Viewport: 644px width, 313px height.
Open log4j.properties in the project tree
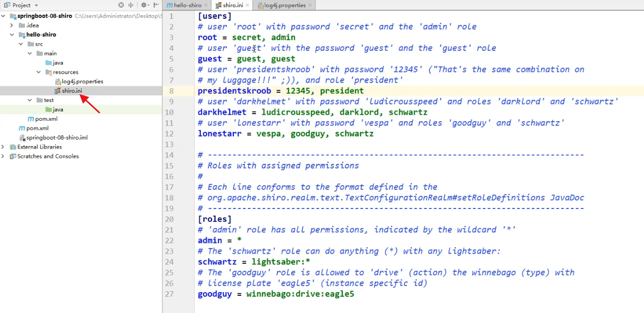point(83,81)
